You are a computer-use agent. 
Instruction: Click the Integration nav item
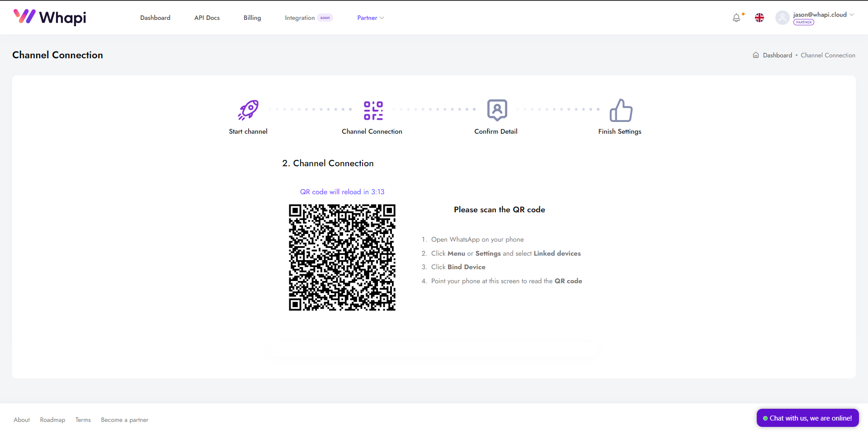300,18
